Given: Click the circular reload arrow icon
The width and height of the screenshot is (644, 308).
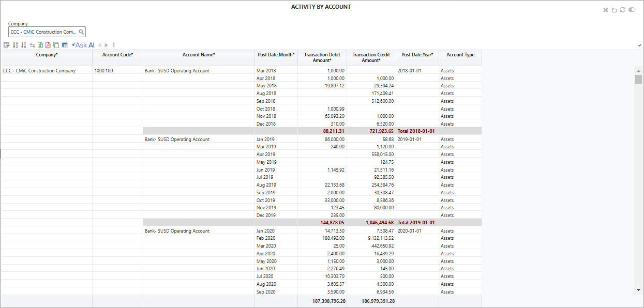Looking at the screenshot, I should pos(614,10).
